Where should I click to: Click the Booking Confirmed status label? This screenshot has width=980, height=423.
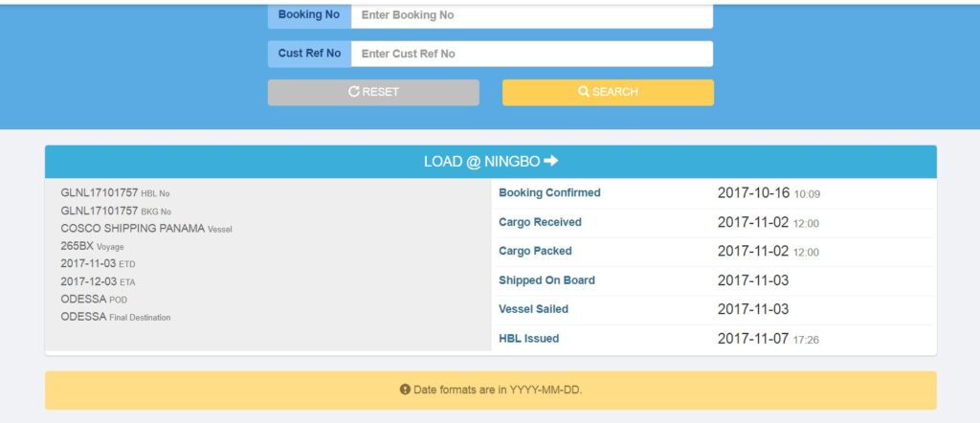549,193
